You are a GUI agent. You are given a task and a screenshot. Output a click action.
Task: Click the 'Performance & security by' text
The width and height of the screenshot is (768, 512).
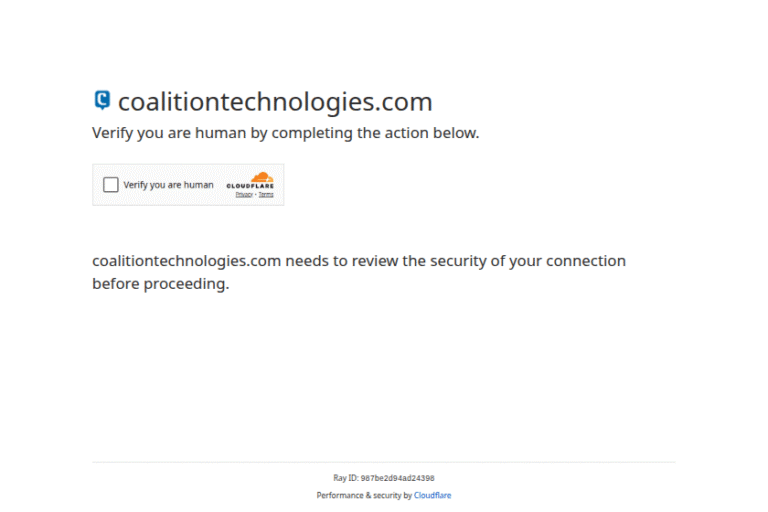[x=364, y=495]
